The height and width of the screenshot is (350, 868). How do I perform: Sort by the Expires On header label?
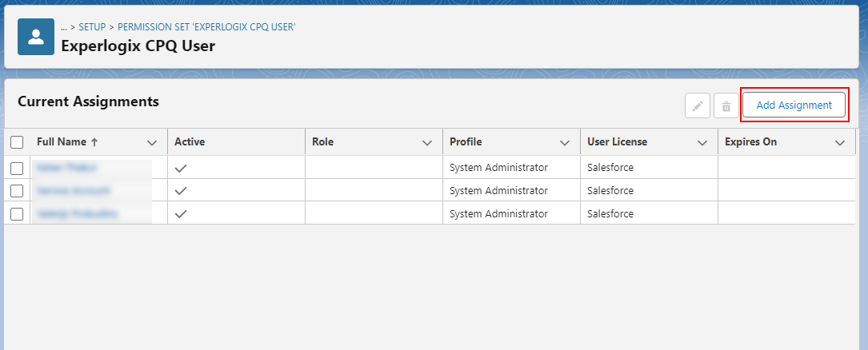[x=750, y=142]
